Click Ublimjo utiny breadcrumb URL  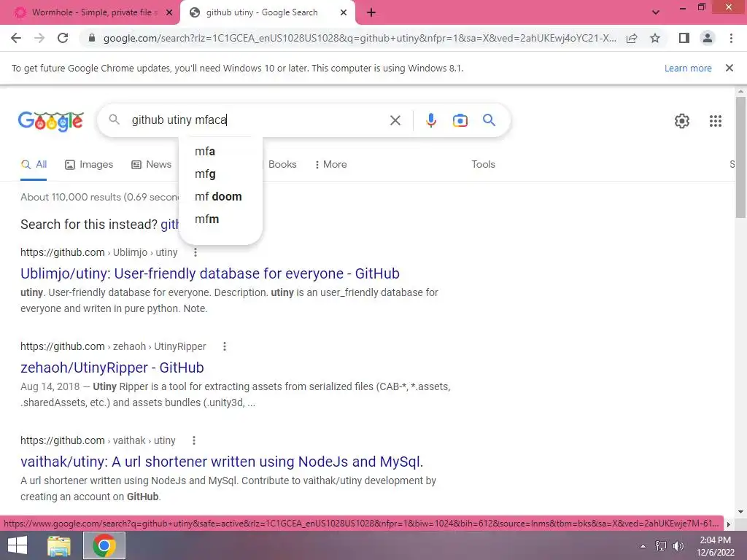99,252
